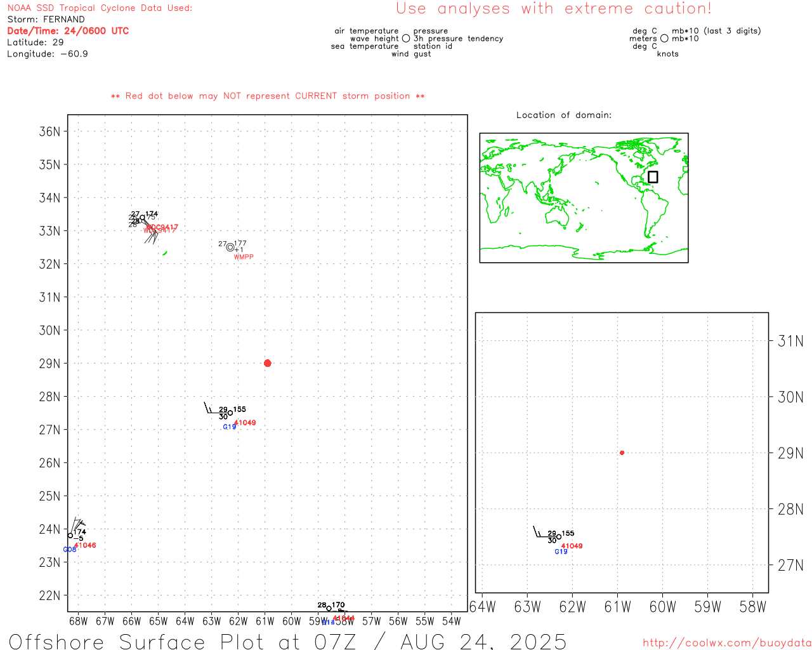Click 'Date/Time: 24/0600 UTC' header
The height and width of the screenshot is (650, 812).
(x=68, y=30)
